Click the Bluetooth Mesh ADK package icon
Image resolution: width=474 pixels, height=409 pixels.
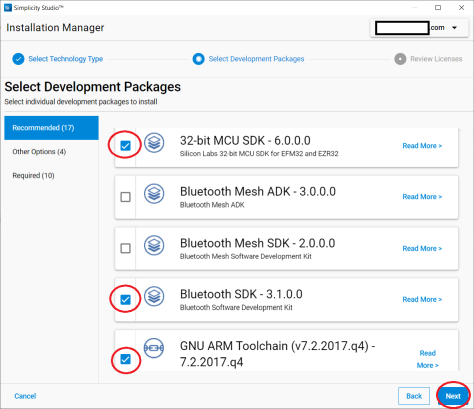[154, 194]
